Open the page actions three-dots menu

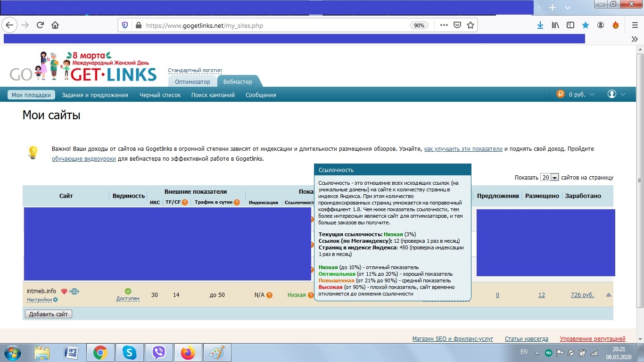point(444,25)
